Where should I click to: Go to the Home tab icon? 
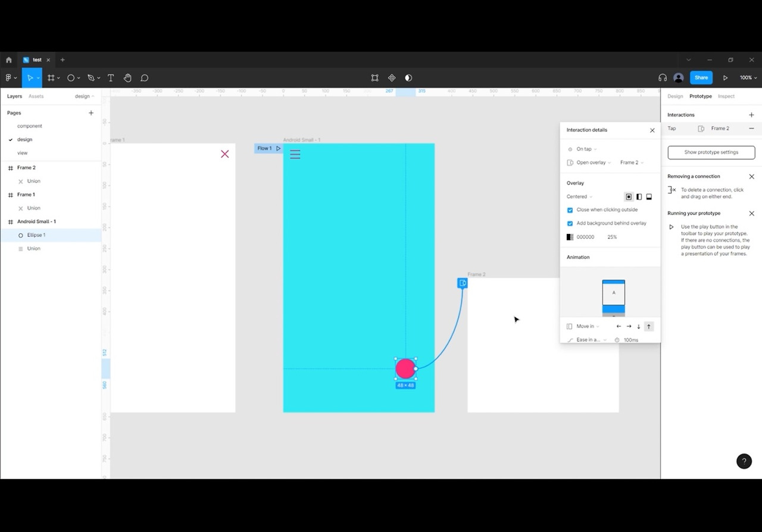pos(9,60)
